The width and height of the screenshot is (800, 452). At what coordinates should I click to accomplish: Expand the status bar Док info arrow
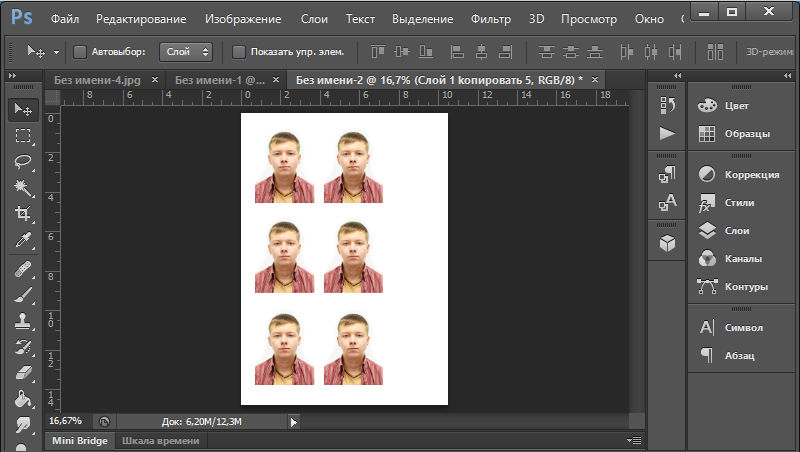tap(293, 422)
